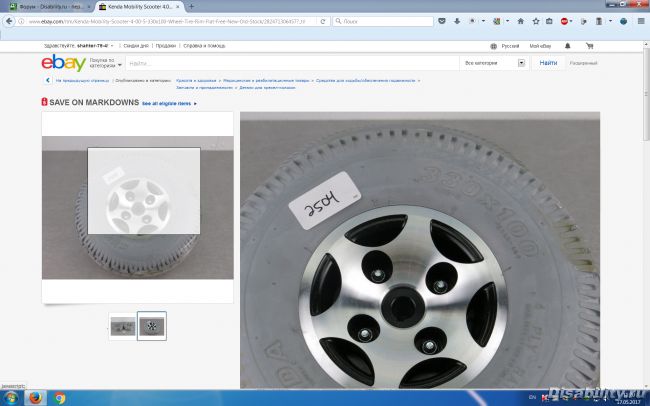Click the eBay logo

click(x=63, y=63)
